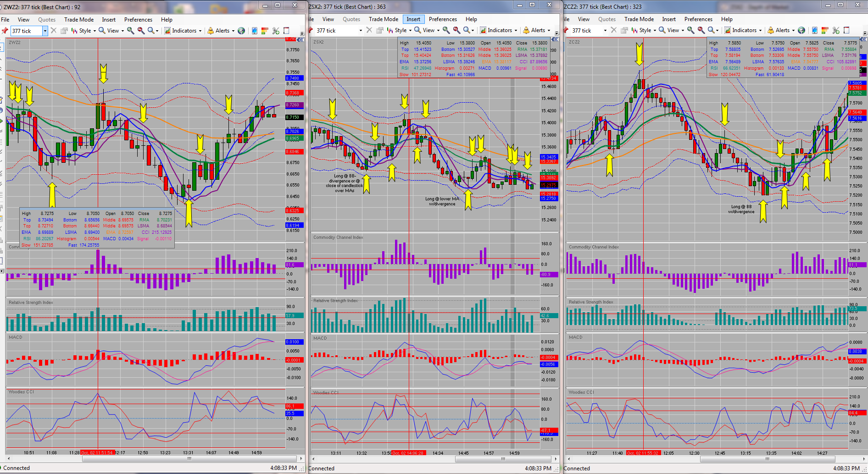
Task: Click the red Oct. 02 11:51:54 time marker in ZWZ2
Action: click(x=97, y=452)
